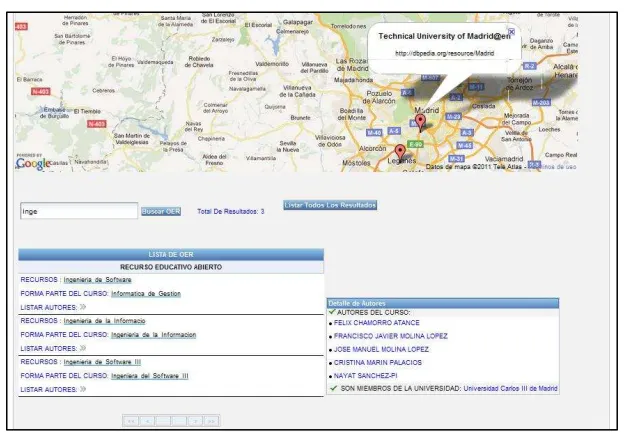The width and height of the screenshot is (630, 444).
Task: Expand Listar Autores for Ingenieria de Software
Action: [x=83, y=307]
